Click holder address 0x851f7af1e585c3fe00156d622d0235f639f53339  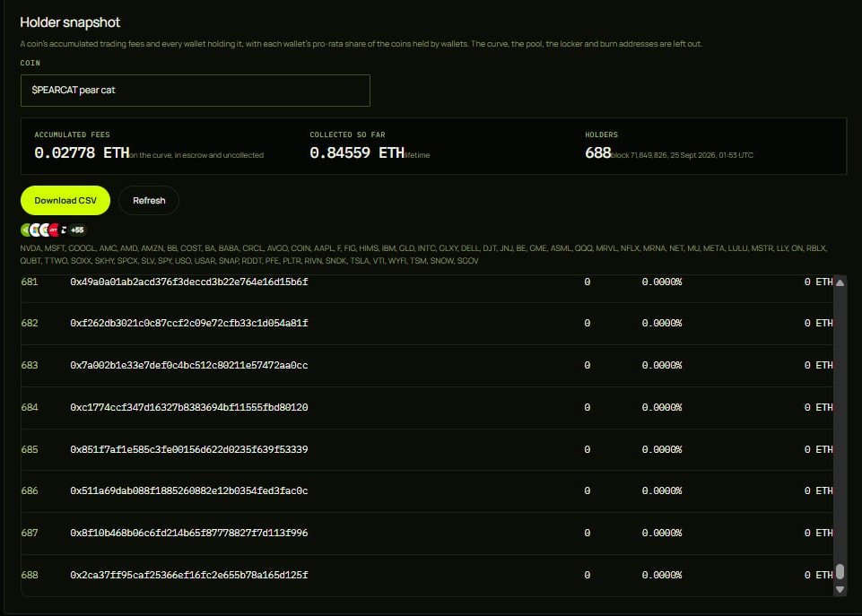(189, 449)
